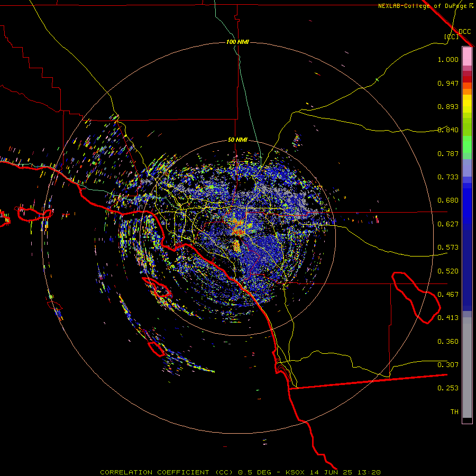Click the 0.787 scale value
This screenshot has height=476, width=476.
coord(448,153)
